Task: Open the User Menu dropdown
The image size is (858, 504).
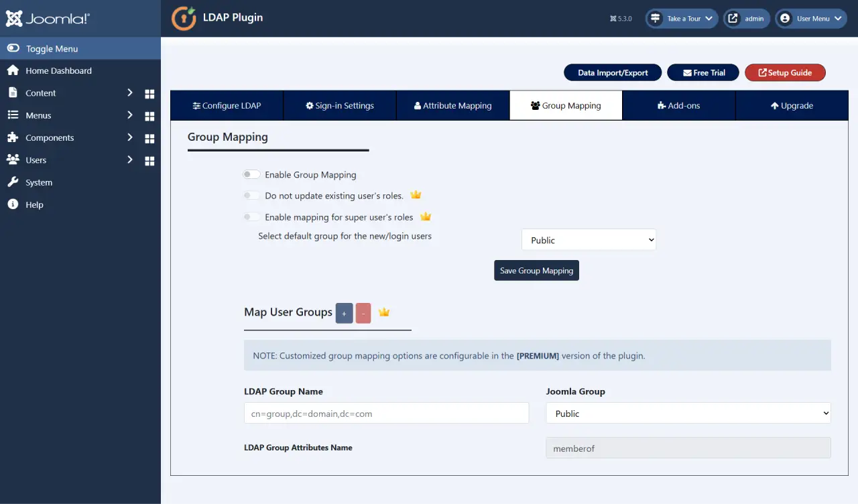Action: [x=811, y=18]
